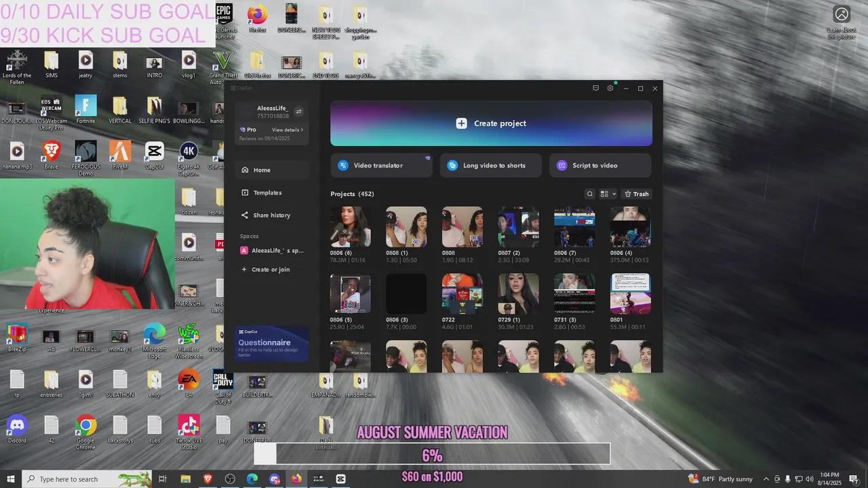Click the Create project banner
The width and height of the screenshot is (868, 488).
point(491,123)
